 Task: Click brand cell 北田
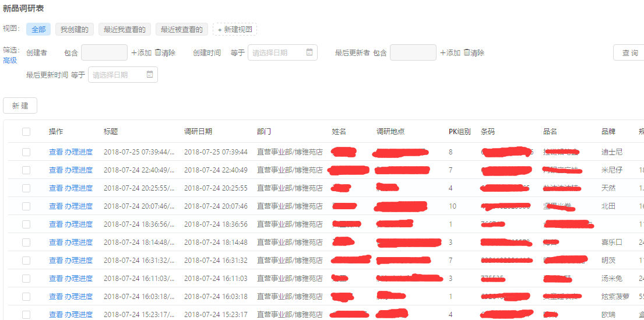pyautogui.click(x=608, y=206)
